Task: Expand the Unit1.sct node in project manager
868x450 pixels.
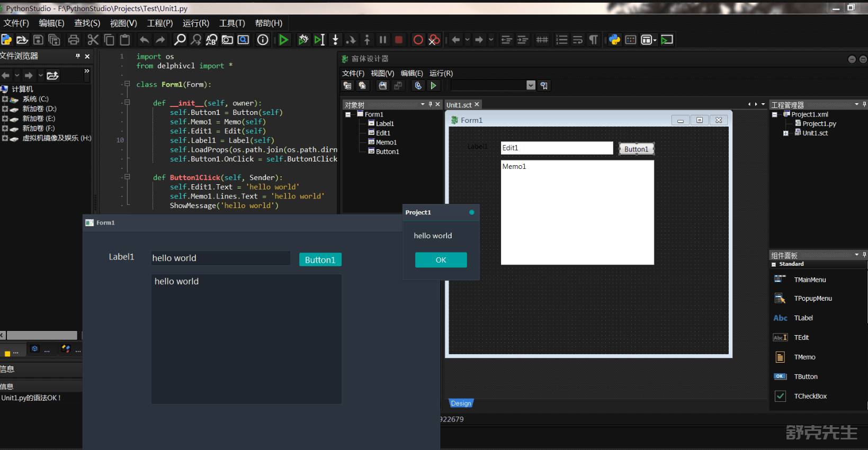Action: pos(786,133)
